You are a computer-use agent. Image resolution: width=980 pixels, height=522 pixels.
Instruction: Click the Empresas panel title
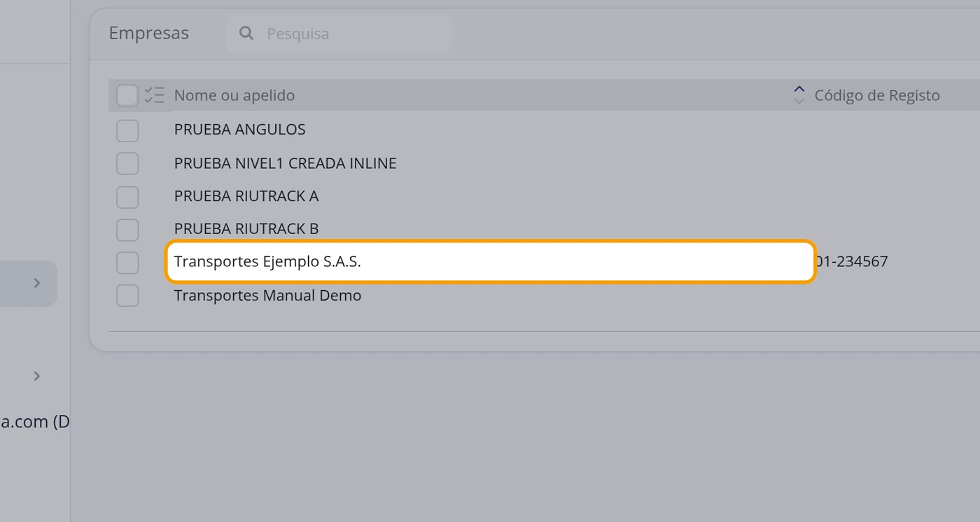(149, 33)
